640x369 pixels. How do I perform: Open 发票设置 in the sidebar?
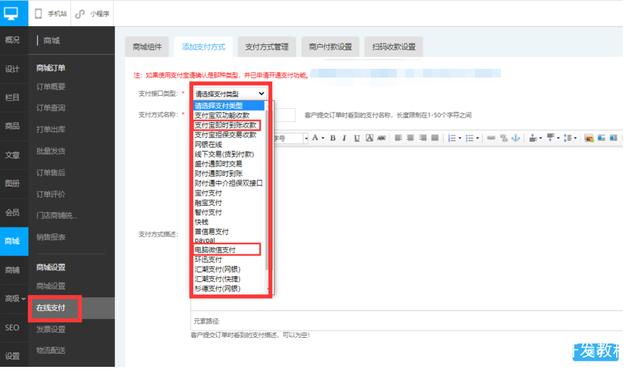click(x=51, y=329)
